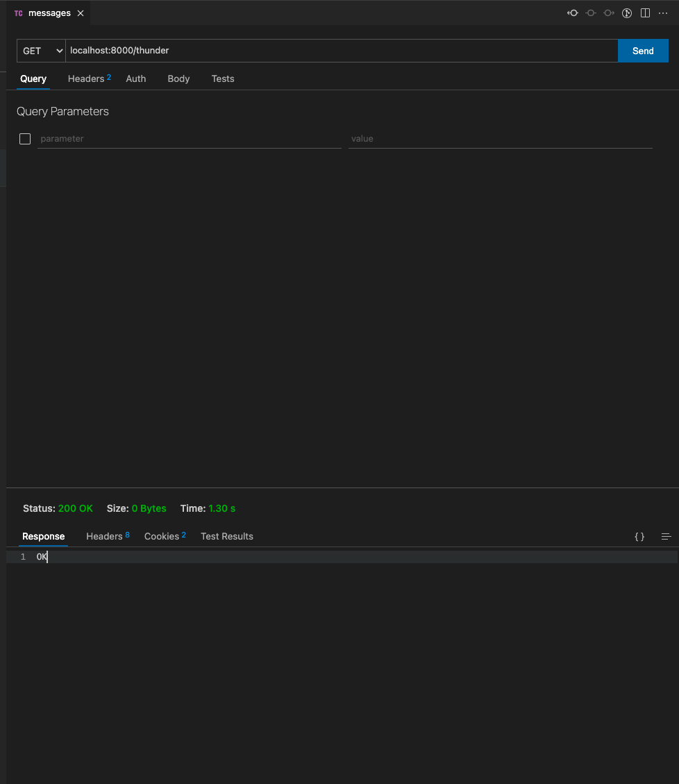Close the messages tab

(x=81, y=13)
